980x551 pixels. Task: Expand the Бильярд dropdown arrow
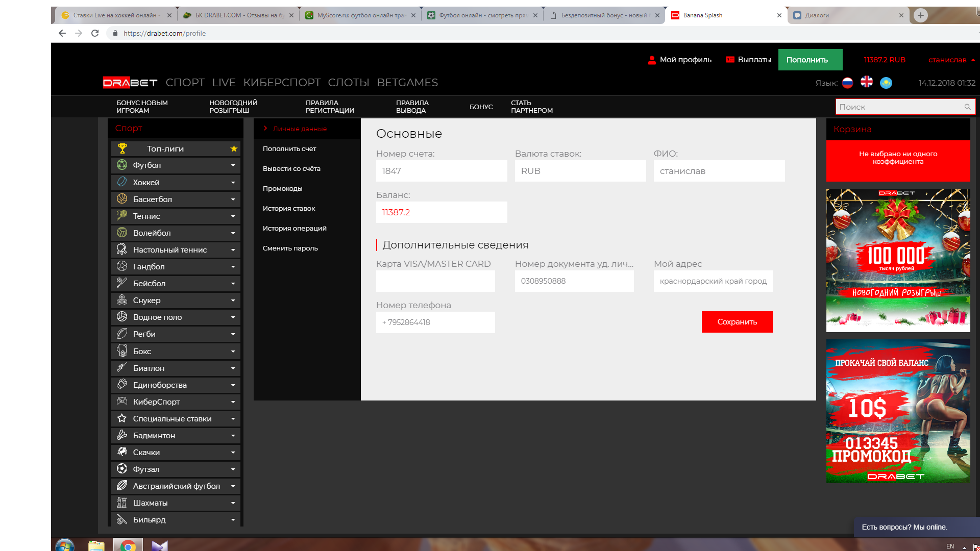[x=233, y=519]
